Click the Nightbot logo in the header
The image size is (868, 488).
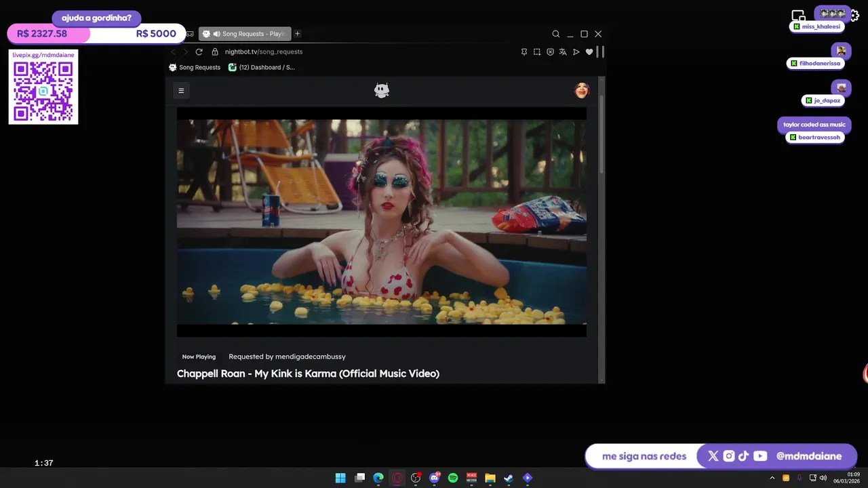click(x=382, y=90)
